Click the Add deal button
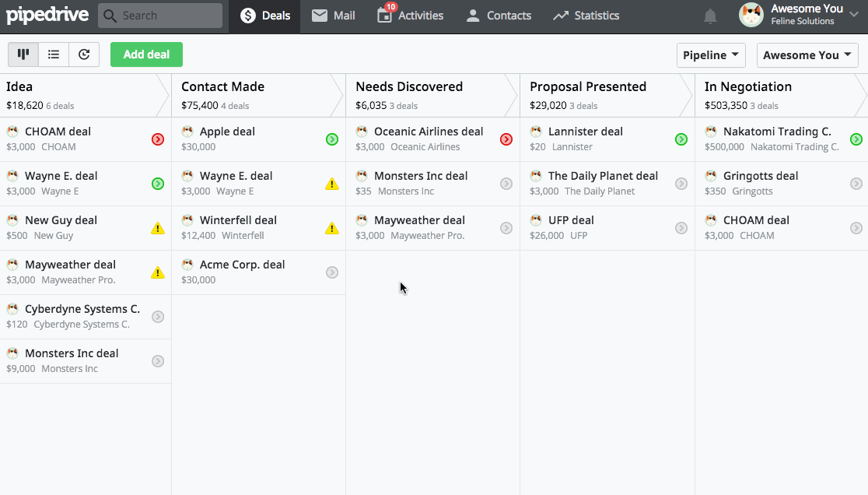Screen dimensions: 868x495 tap(147, 54)
